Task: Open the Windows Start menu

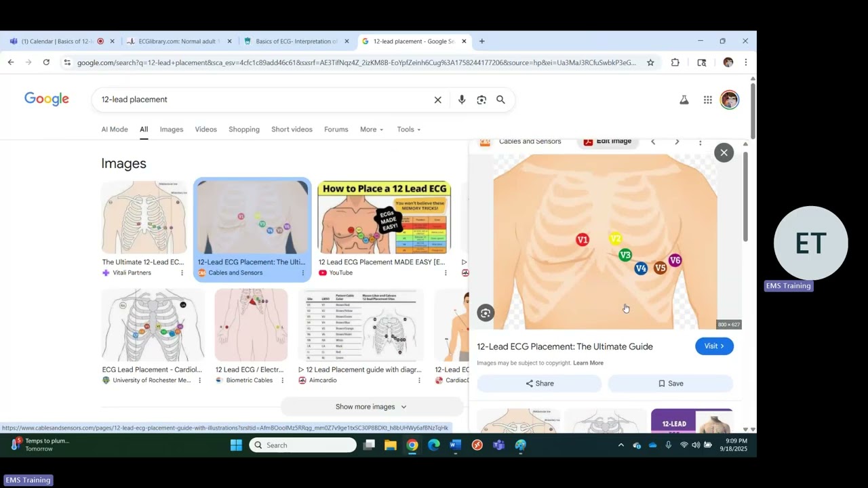Action: (236, 445)
